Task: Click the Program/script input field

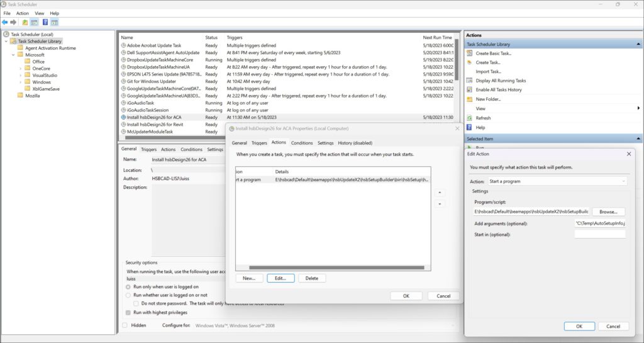Action: coord(531,212)
